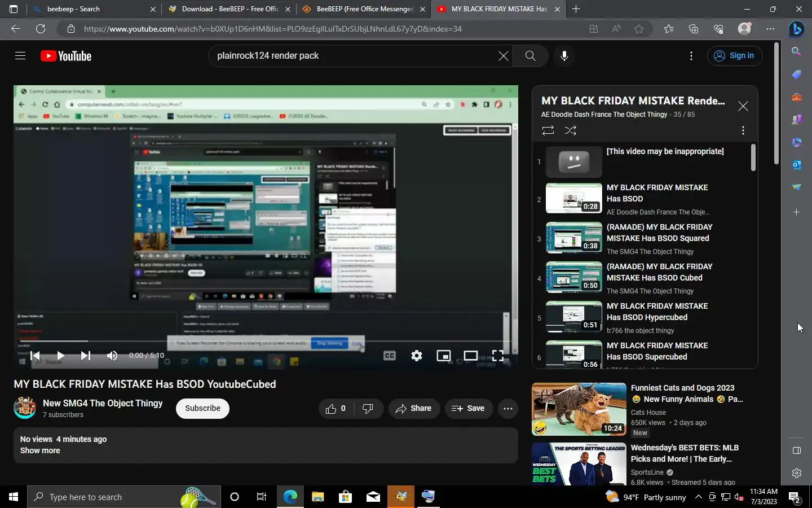The width and height of the screenshot is (812, 508).
Task: Run search with the magnifier button
Action: coord(530,56)
